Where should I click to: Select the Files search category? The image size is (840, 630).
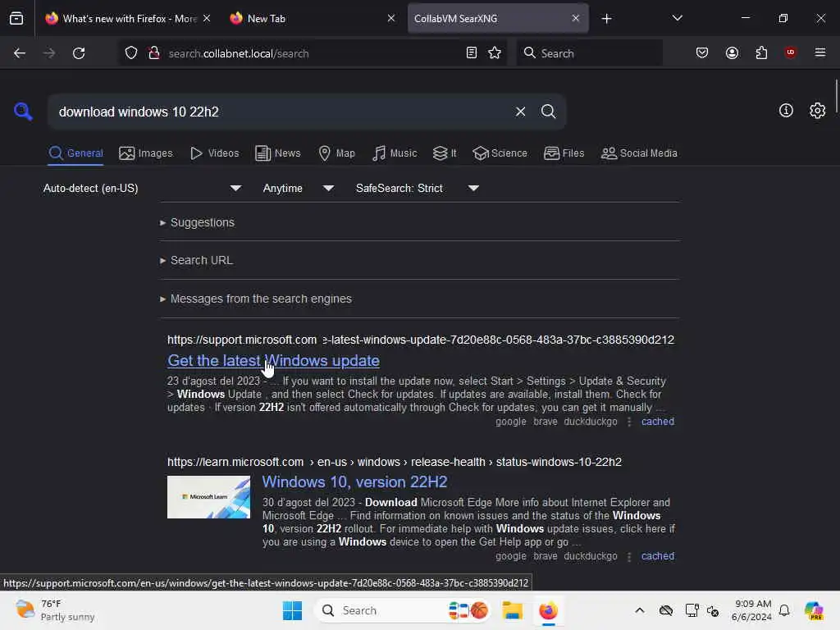(564, 153)
